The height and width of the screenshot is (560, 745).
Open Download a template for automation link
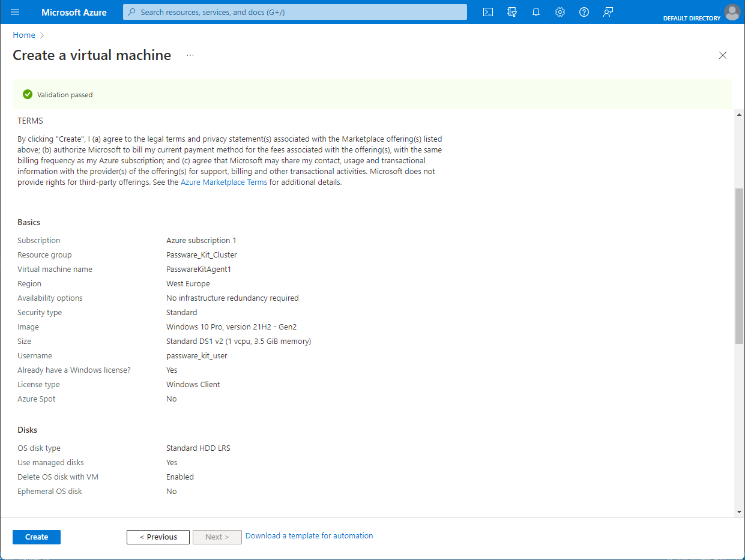(x=309, y=536)
